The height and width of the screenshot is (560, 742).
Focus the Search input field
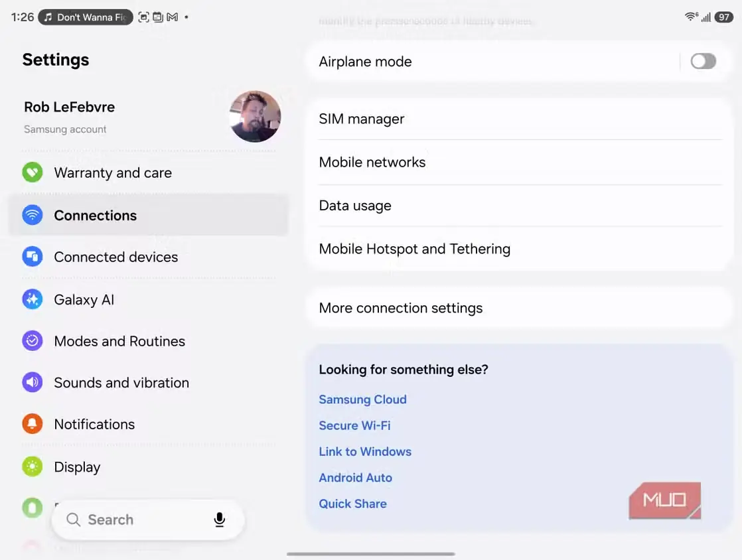click(x=148, y=520)
